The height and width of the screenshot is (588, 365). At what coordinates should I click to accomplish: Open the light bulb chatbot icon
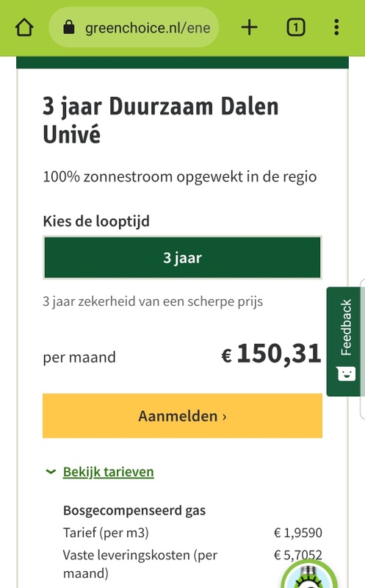point(309,576)
